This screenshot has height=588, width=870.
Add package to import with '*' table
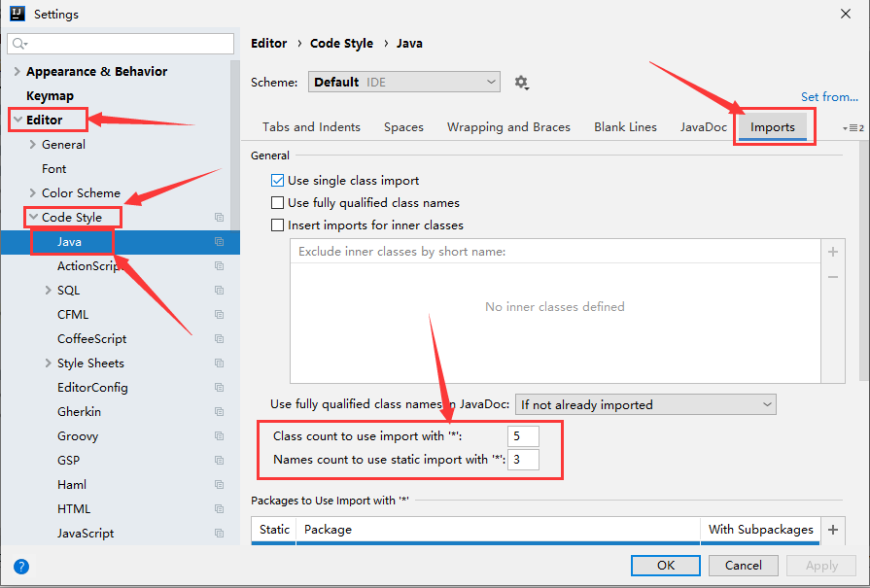click(x=833, y=530)
